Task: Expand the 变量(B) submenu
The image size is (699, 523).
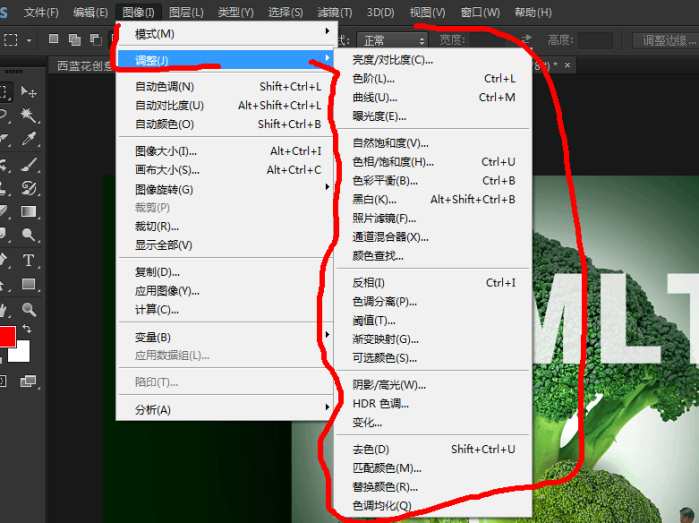Action: coord(227,337)
